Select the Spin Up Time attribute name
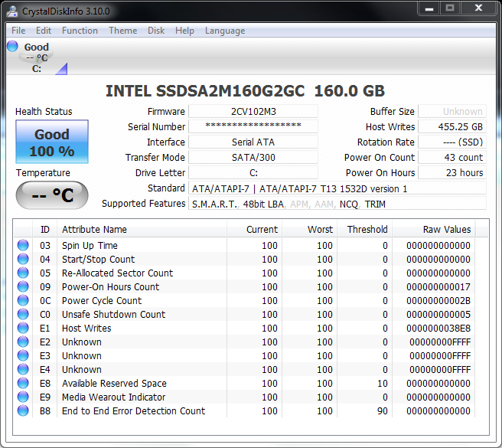The image size is (502, 448). (x=90, y=246)
